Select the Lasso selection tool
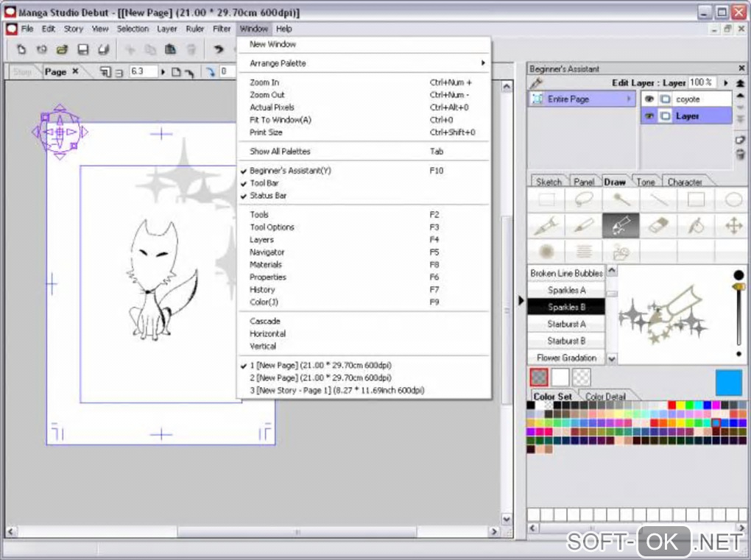This screenshot has width=751, height=560. 583,199
